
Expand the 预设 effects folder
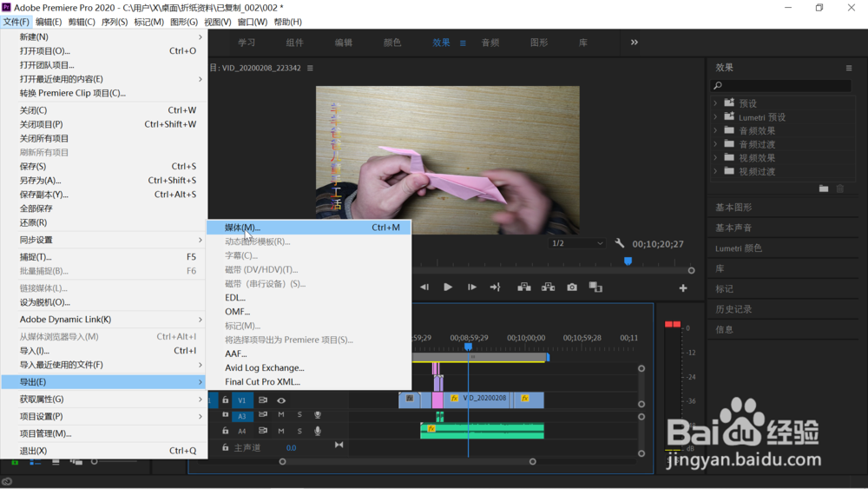click(x=715, y=103)
